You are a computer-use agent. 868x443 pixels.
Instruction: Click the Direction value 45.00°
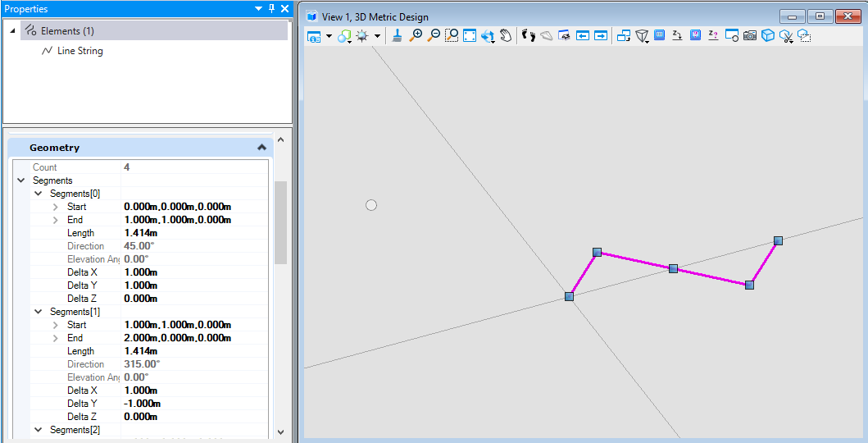pos(139,246)
